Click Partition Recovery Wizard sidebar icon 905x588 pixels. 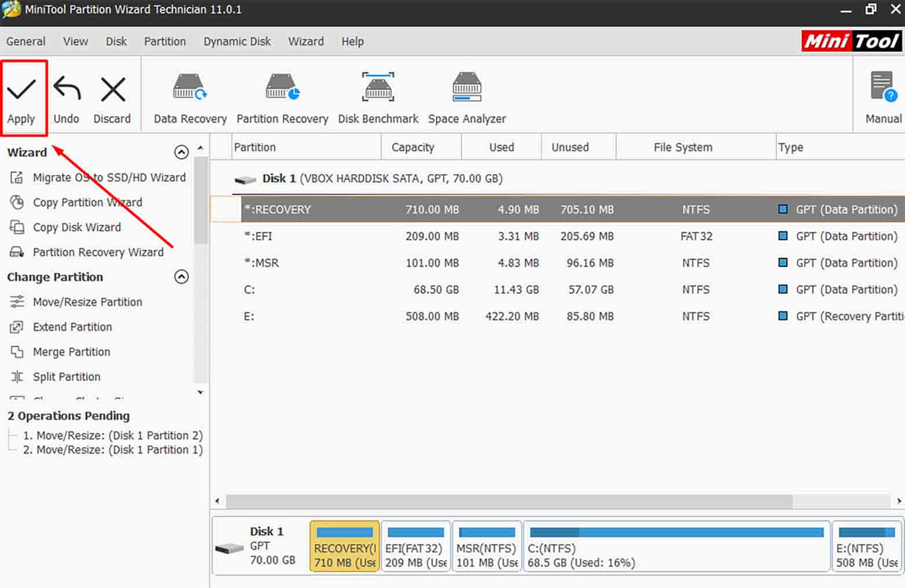point(16,252)
